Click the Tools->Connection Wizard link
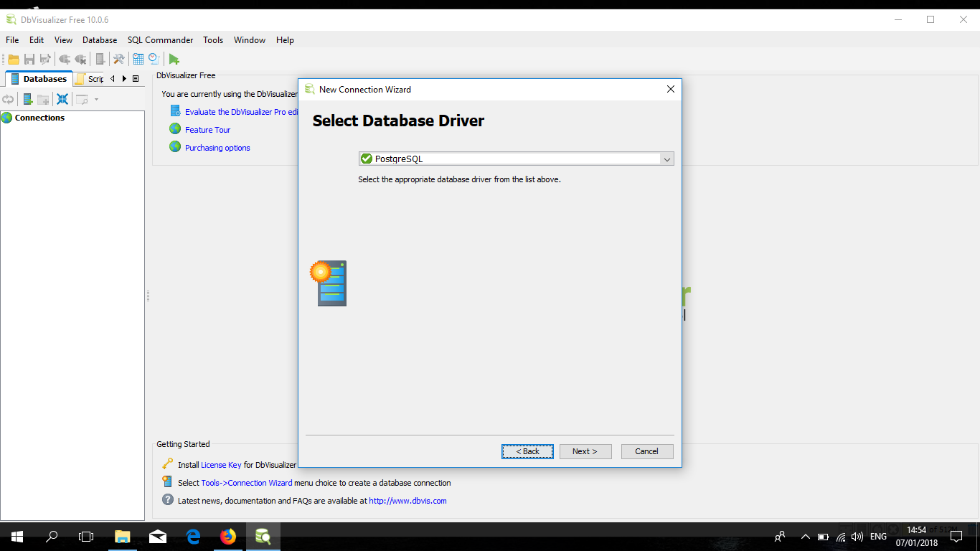 click(247, 483)
